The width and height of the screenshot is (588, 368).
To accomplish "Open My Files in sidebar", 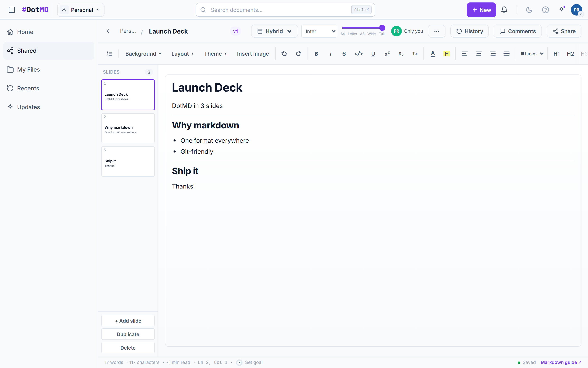I will click(49, 69).
